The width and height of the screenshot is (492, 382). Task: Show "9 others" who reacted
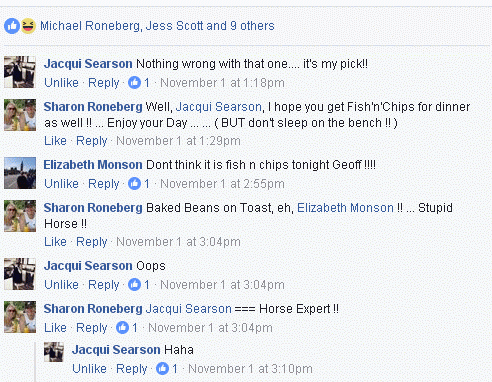pyautogui.click(x=252, y=26)
